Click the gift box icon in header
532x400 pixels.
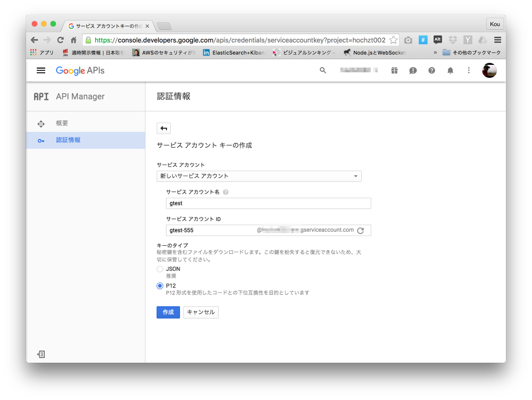[x=394, y=70]
